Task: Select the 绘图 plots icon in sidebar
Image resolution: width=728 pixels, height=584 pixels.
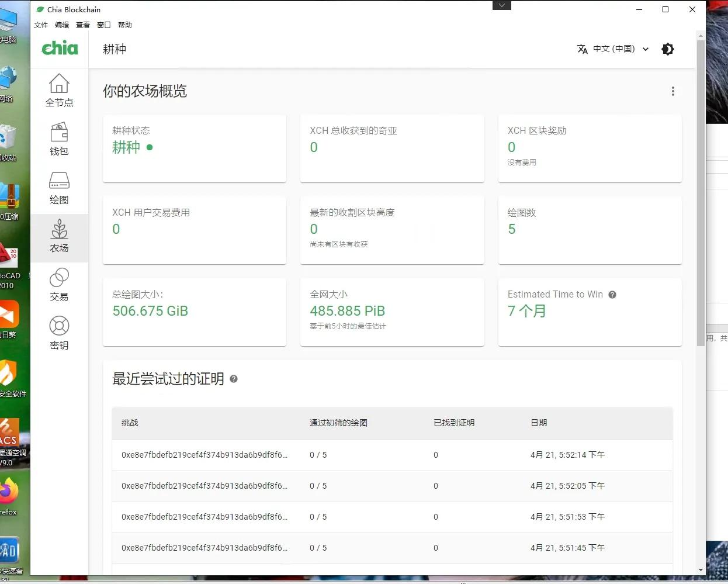Action: click(x=58, y=187)
